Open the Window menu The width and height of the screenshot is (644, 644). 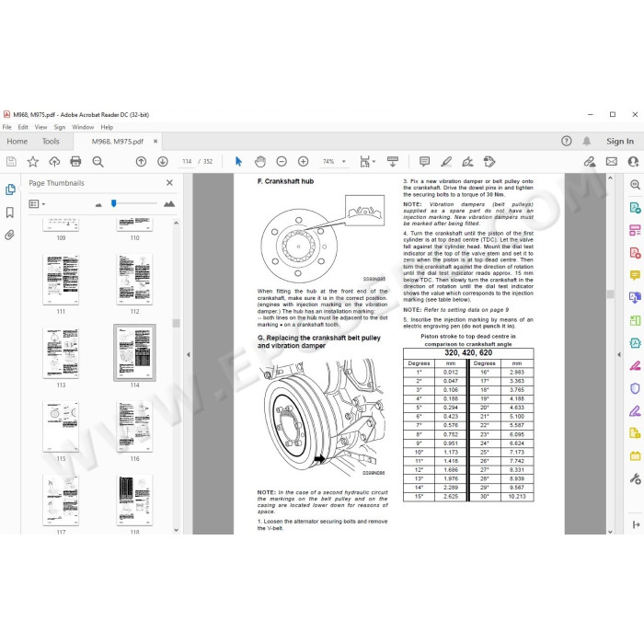(x=83, y=127)
